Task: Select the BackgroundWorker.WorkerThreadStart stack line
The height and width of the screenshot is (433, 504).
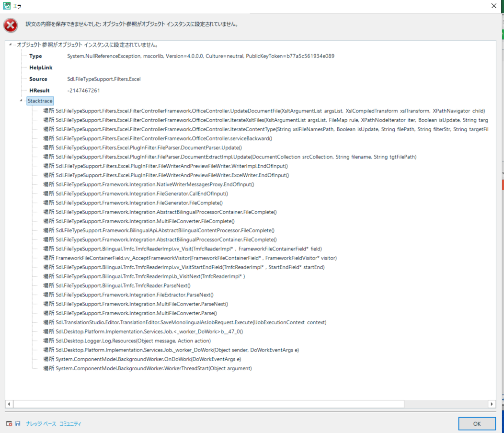Action: [148, 368]
